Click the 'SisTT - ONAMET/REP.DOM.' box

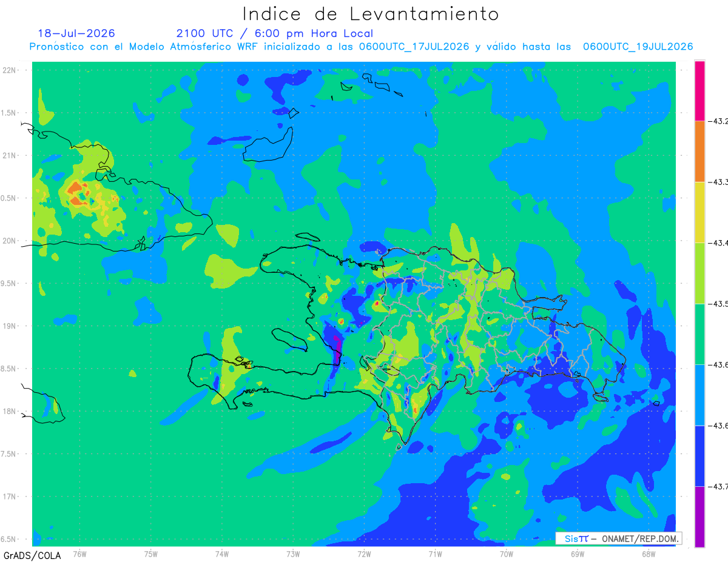(x=618, y=538)
